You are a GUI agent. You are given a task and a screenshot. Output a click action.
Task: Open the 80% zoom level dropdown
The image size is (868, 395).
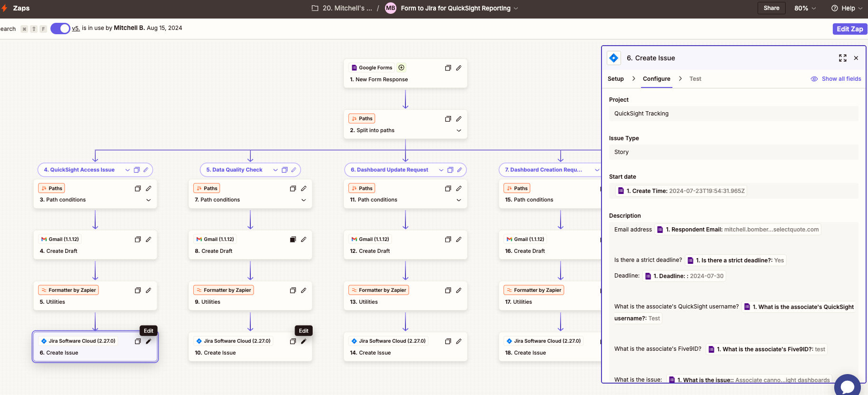(805, 8)
